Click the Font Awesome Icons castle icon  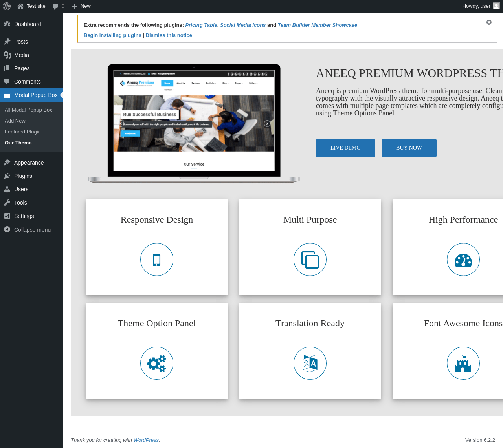tap(463, 363)
